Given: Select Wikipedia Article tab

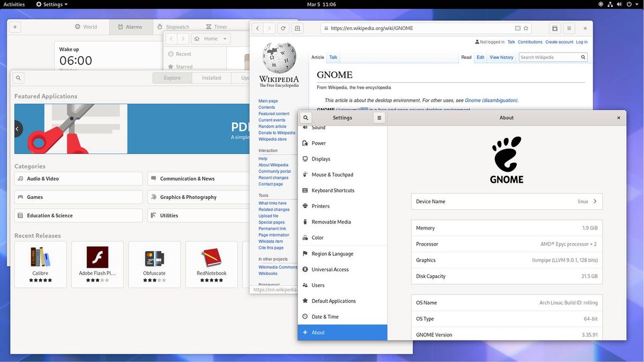Looking at the screenshot, I should point(318,57).
